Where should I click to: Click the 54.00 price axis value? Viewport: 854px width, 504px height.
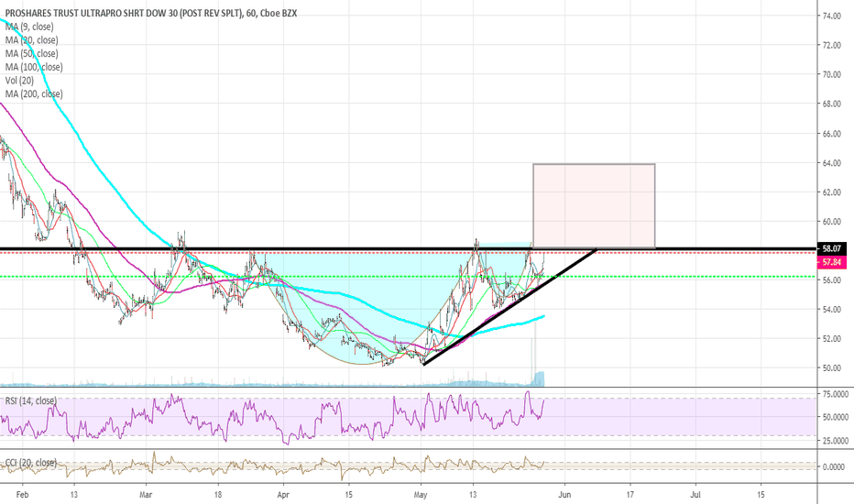832,310
